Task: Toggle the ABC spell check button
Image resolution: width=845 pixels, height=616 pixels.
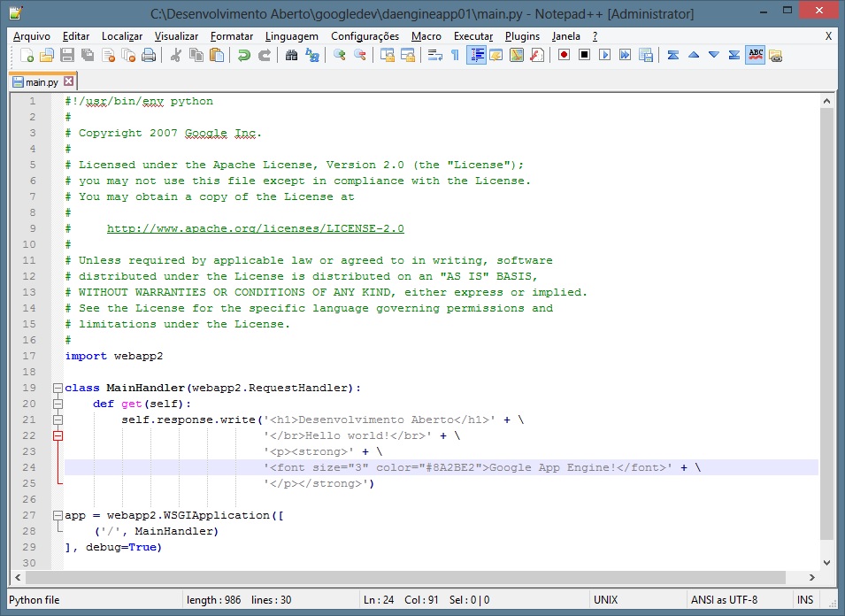Action: pos(755,55)
